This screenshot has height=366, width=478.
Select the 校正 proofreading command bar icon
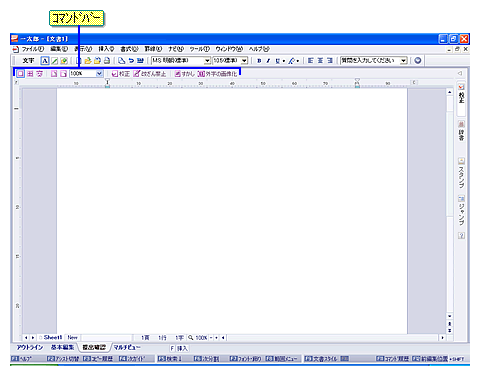coord(120,74)
